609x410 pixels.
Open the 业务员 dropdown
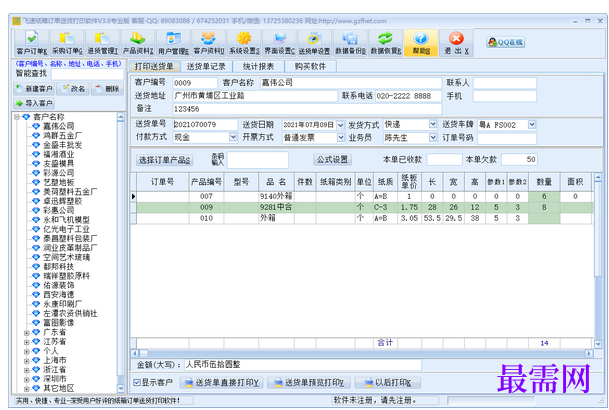433,137
